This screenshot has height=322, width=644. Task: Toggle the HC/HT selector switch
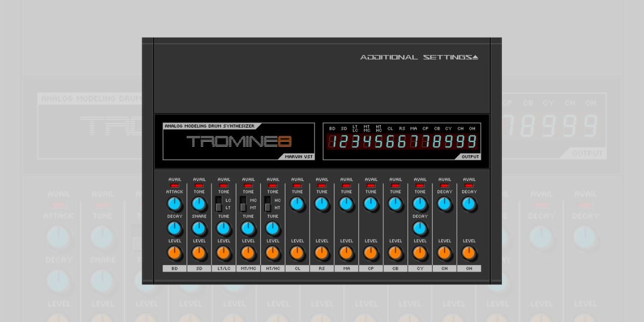click(x=268, y=204)
